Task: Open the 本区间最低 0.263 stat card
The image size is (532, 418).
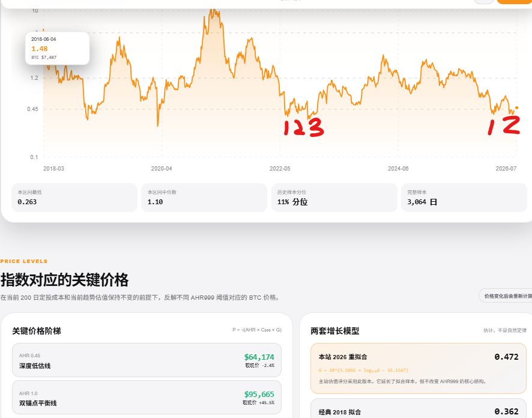Action: point(74,198)
